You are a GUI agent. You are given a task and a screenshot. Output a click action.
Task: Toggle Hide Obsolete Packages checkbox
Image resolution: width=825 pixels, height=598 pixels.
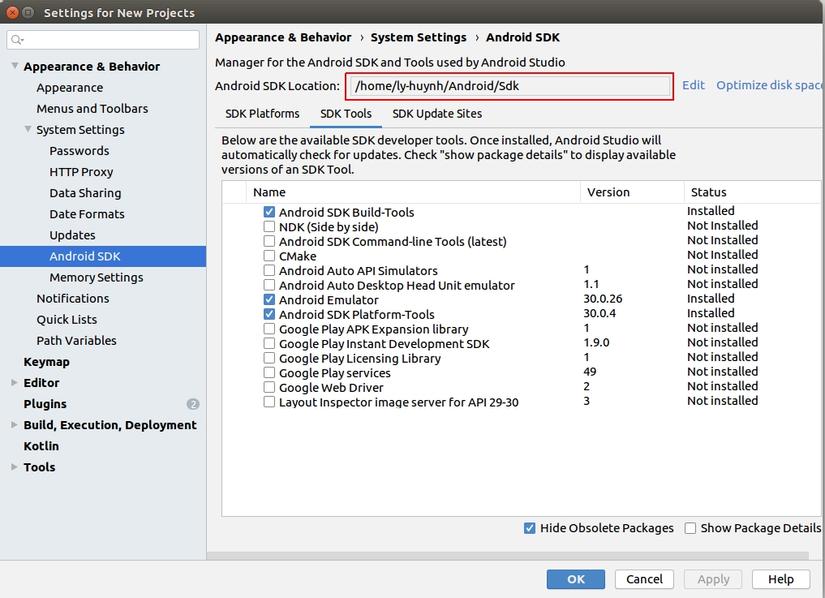[530, 528]
